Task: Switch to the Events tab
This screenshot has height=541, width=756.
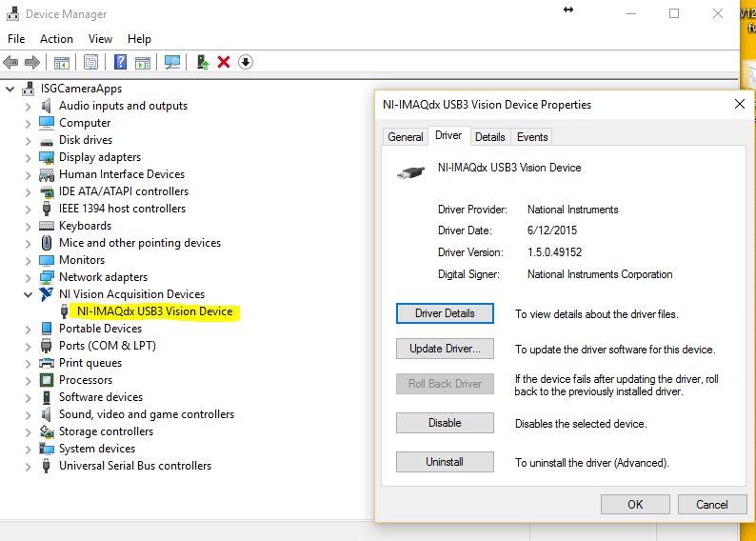Action: point(532,137)
